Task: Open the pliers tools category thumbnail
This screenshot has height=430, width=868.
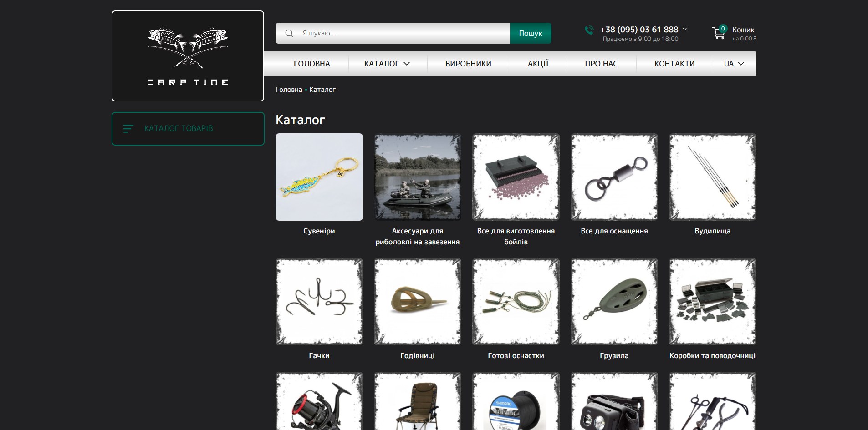Action: (713, 401)
